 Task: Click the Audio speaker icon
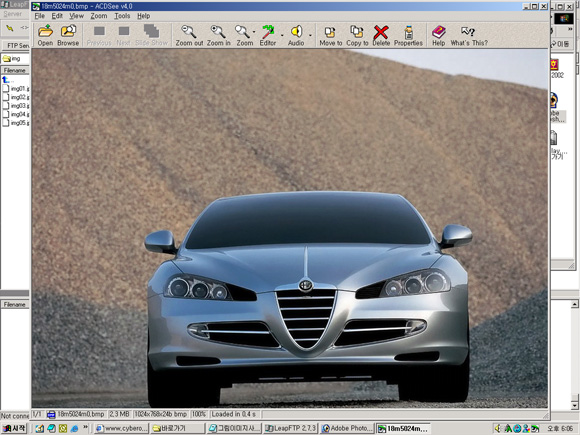pos(296,36)
